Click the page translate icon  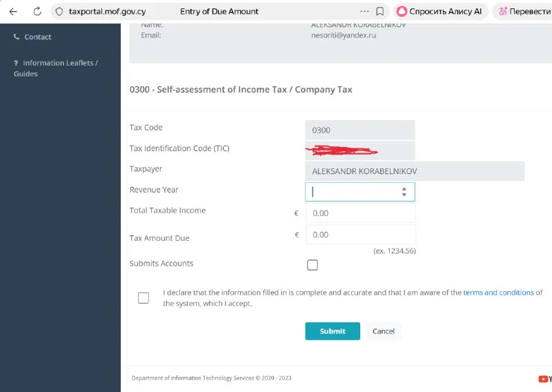pos(503,12)
